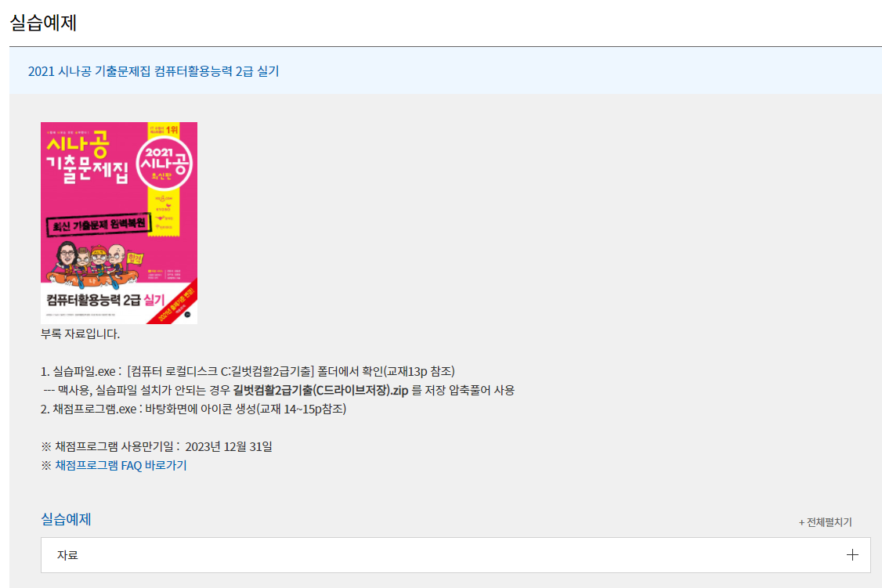The height and width of the screenshot is (588, 882).
Task: Open the 채점프로그램 FAQ 바로가기 link
Action: point(121,465)
